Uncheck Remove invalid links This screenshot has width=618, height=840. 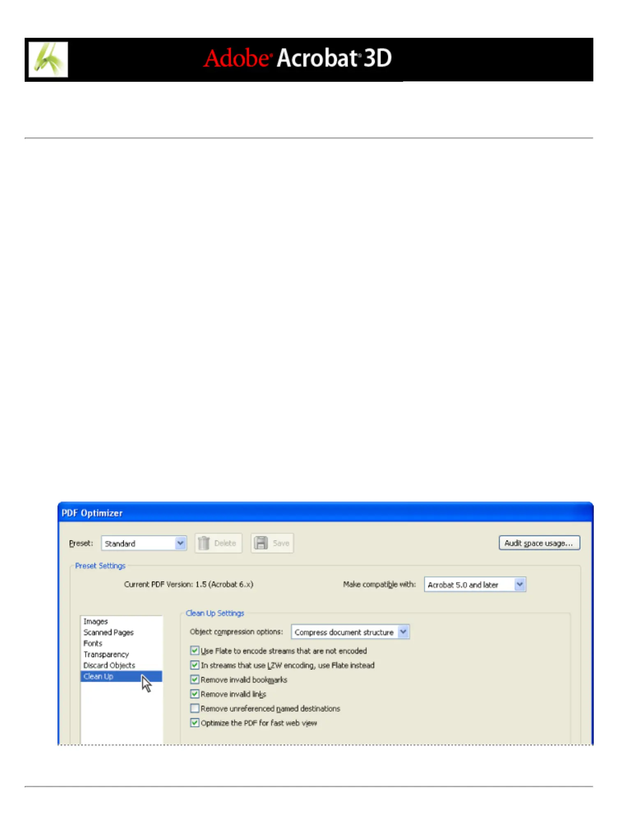point(195,694)
